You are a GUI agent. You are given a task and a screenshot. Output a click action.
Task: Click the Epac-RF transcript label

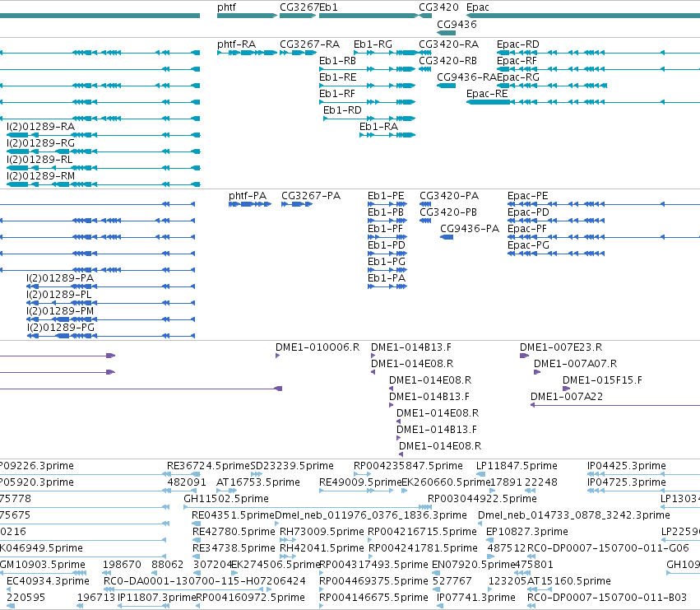[517, 61]
